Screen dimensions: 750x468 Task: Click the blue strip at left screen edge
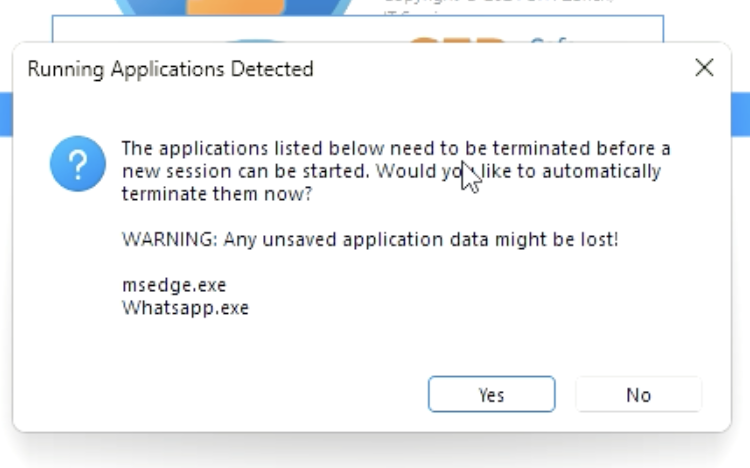coord(6,114)
